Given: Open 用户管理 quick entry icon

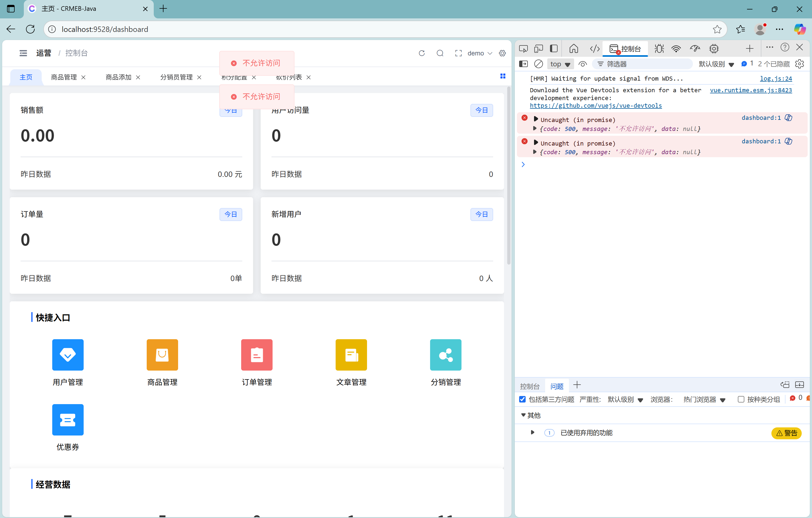Looking at the screenshot, I should (68, 355).
